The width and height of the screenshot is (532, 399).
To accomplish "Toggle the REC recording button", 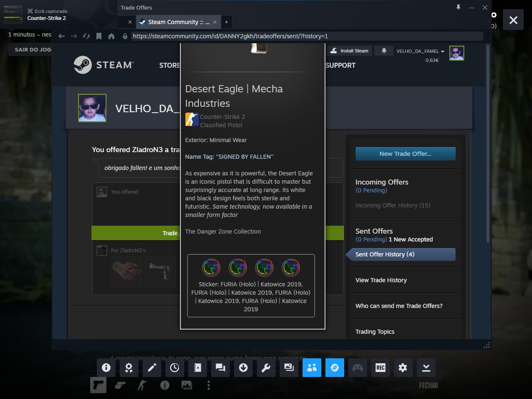I will 380,367.
